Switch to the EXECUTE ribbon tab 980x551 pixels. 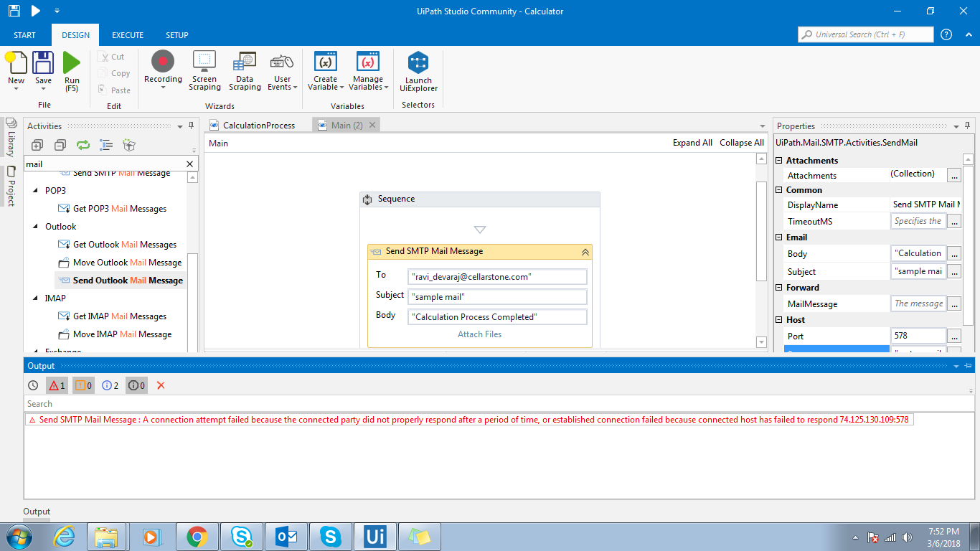pos(128,35)
